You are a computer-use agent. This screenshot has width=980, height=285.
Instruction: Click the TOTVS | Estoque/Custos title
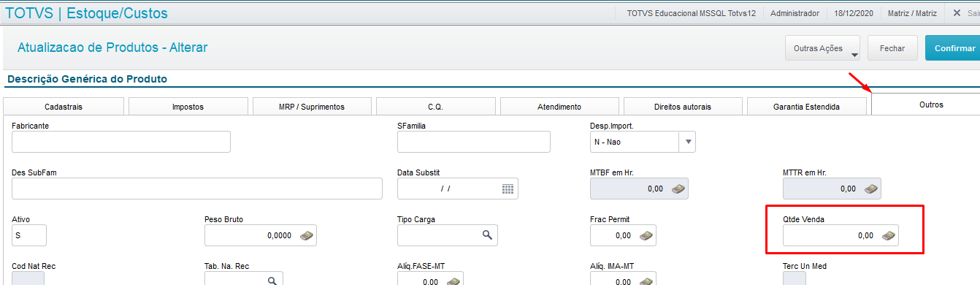tap(86, 13)
